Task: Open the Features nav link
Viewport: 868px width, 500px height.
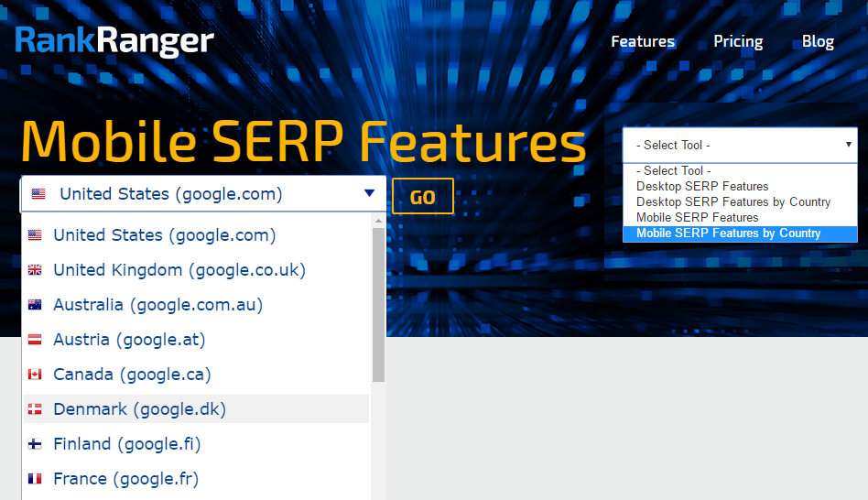Action: pyautogui.click(x=643, y=41)
